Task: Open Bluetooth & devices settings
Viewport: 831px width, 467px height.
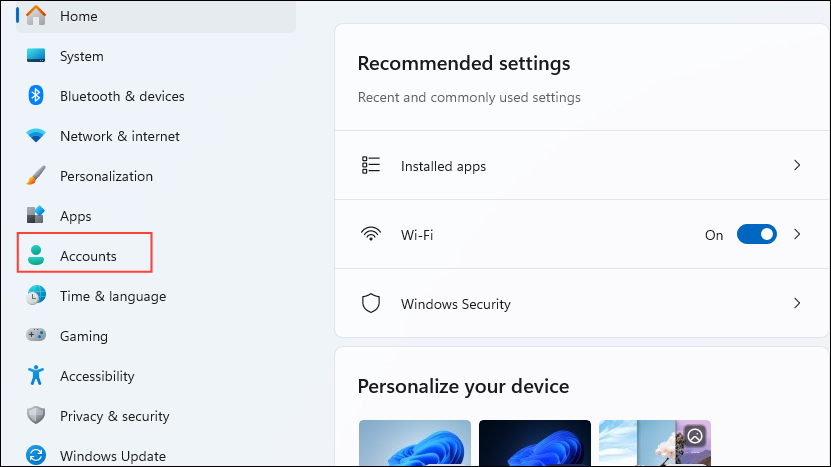Action: point(156,96)
